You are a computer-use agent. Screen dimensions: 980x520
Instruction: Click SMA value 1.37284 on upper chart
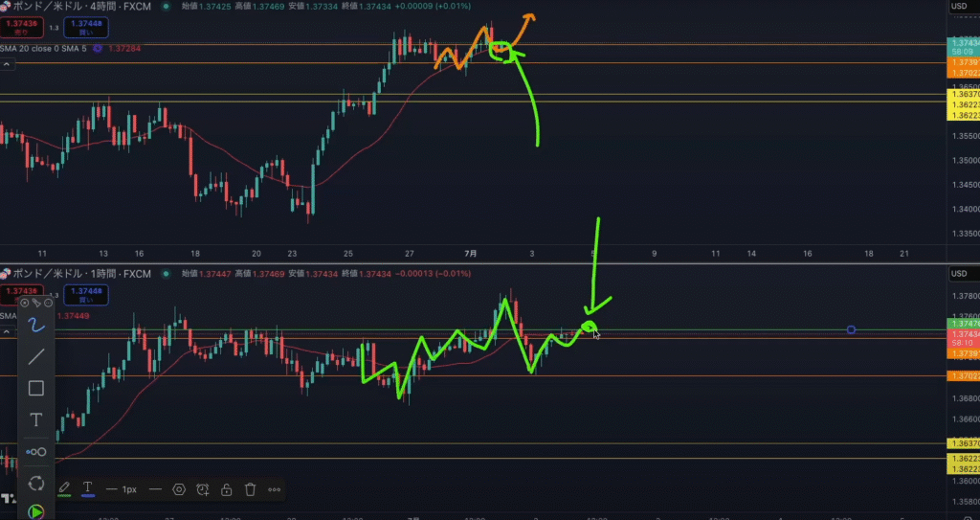(x=124, y=48)
